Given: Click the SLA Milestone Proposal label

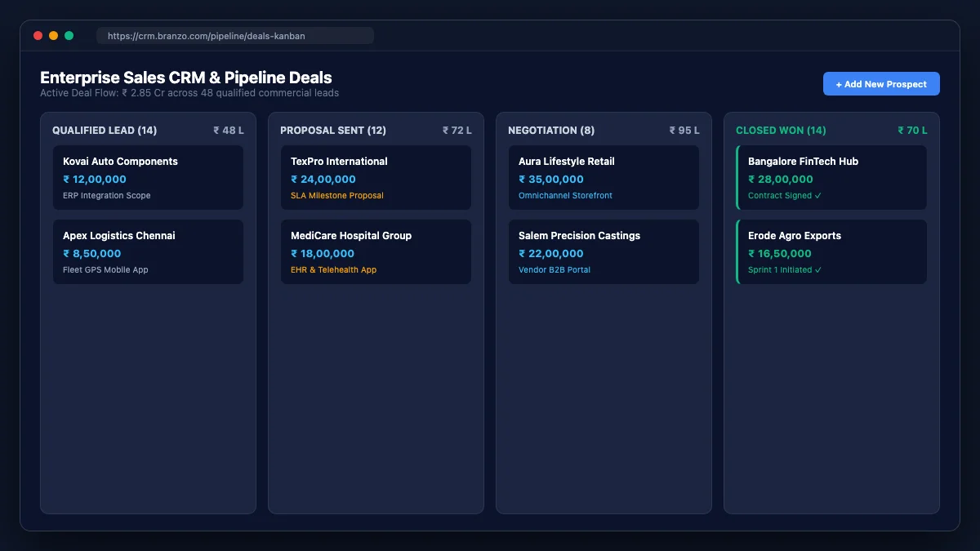Looking at the screenshot, I should [x=337, y=196].
